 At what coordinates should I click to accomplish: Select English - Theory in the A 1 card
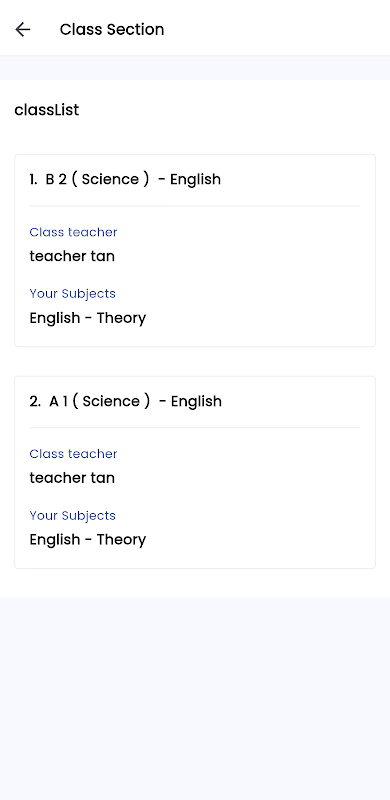88,540
